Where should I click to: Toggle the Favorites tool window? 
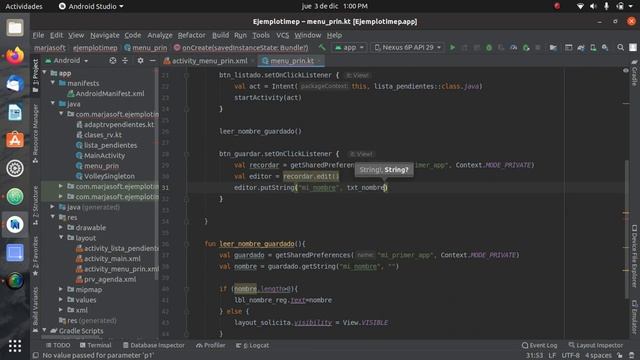coord(36,256)
